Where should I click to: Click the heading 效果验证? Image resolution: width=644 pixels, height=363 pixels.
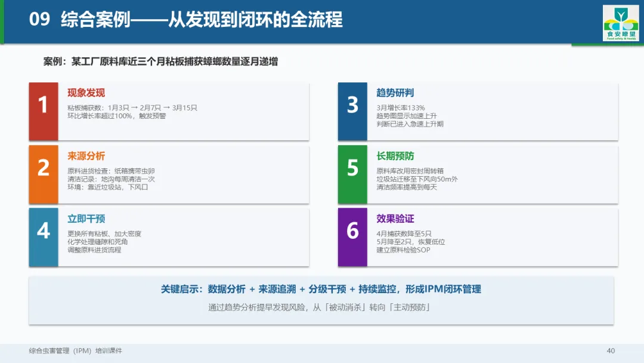point(395,219)
